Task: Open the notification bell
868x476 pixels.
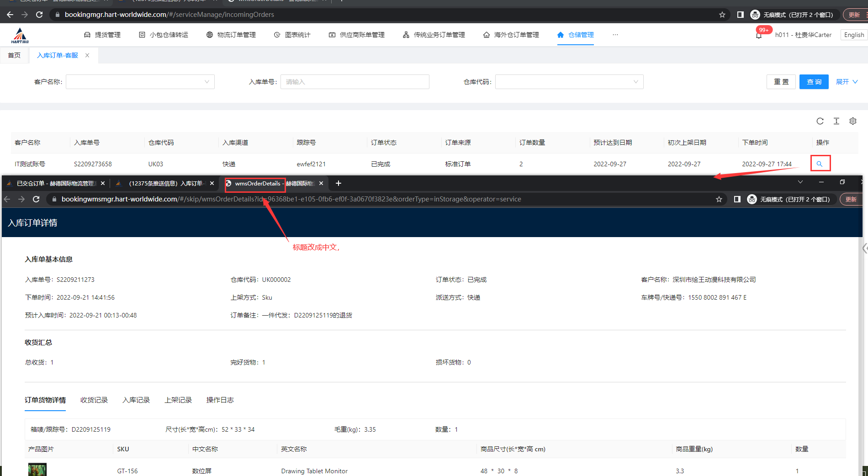Action: 759,35
